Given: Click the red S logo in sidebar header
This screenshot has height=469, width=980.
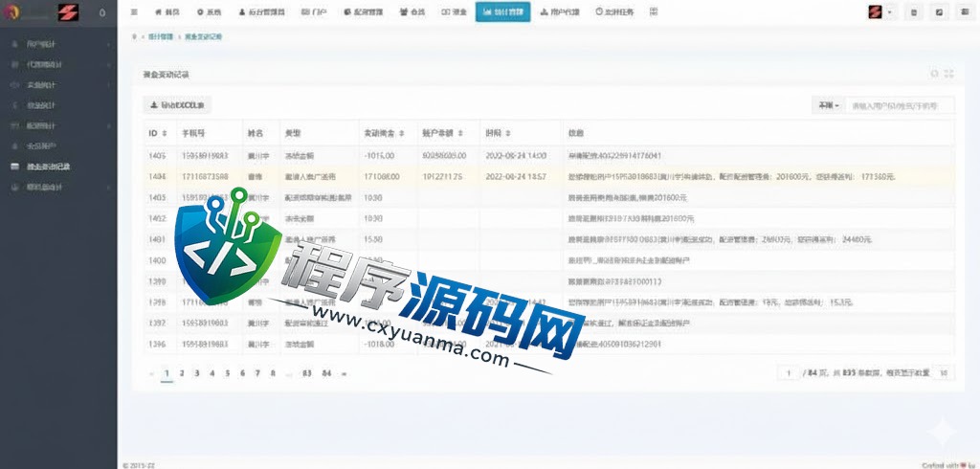Looking at the screenshot, I should tap(68, 11).
